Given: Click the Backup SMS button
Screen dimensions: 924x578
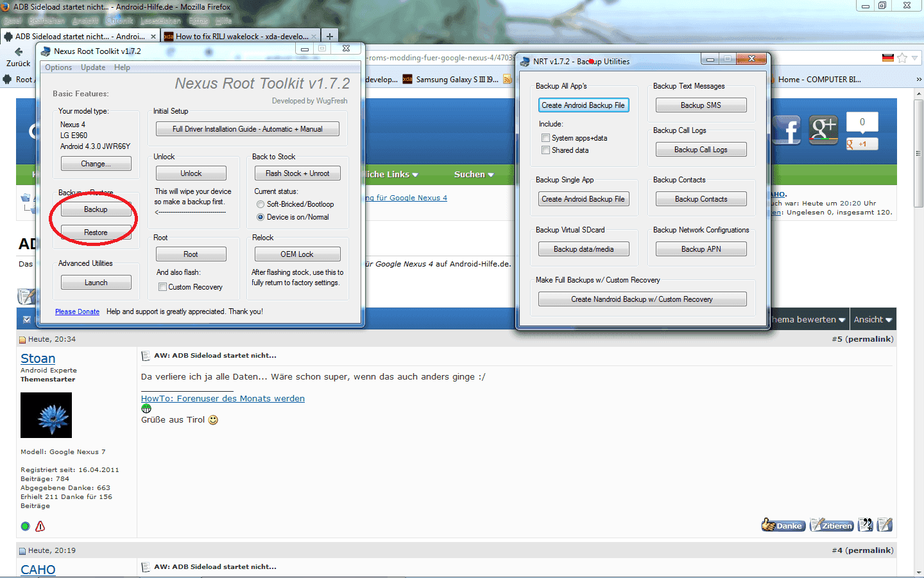Looking at the screenshot, I should coord(701,105).
